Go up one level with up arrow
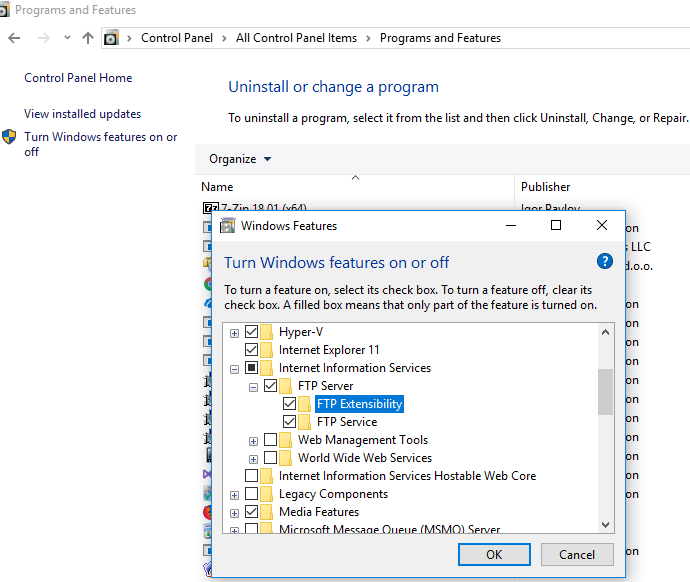The image size is (690, 582). point(88,38)
